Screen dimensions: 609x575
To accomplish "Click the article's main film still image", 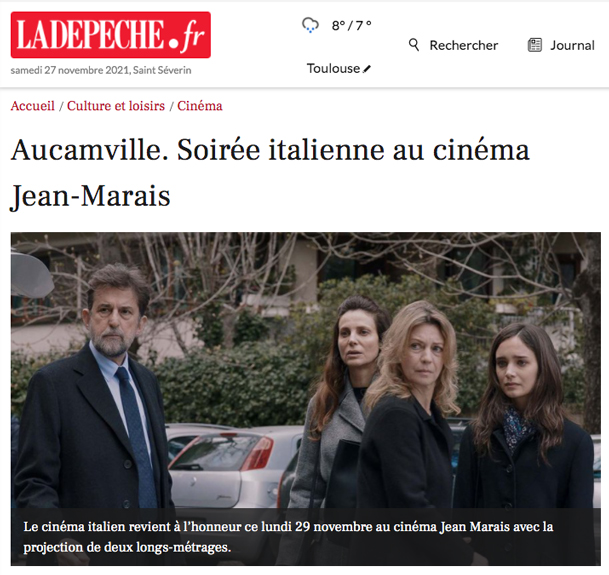I will (306, 399).
